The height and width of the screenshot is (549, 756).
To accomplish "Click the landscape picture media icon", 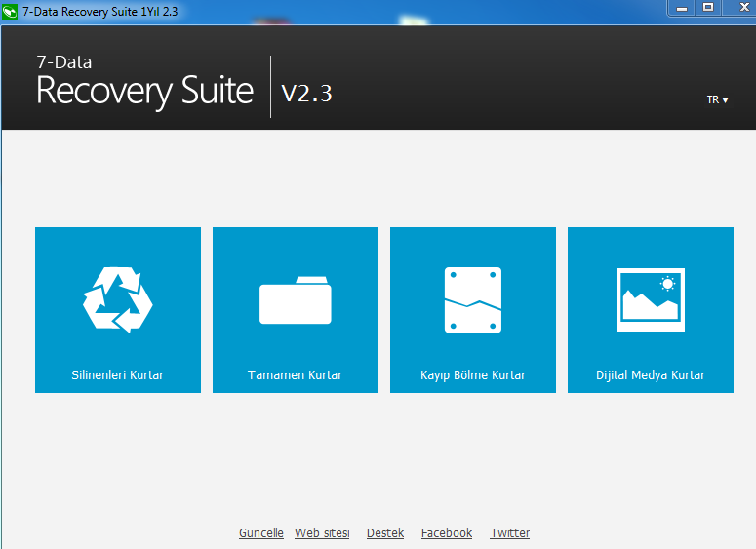I will (x=651, y=299).
